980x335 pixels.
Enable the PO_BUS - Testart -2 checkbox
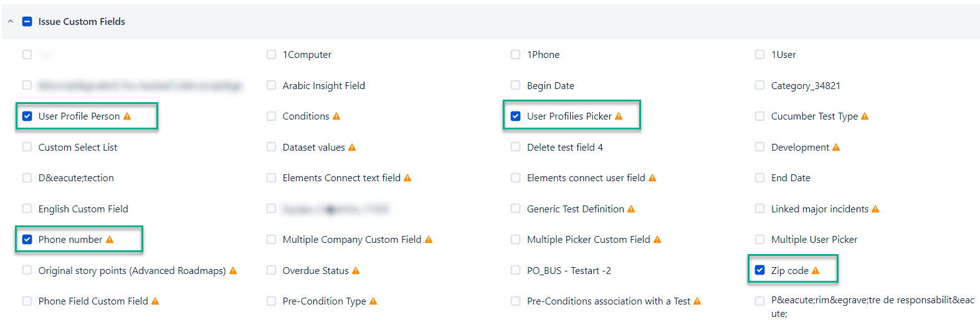tap(516, 270)
